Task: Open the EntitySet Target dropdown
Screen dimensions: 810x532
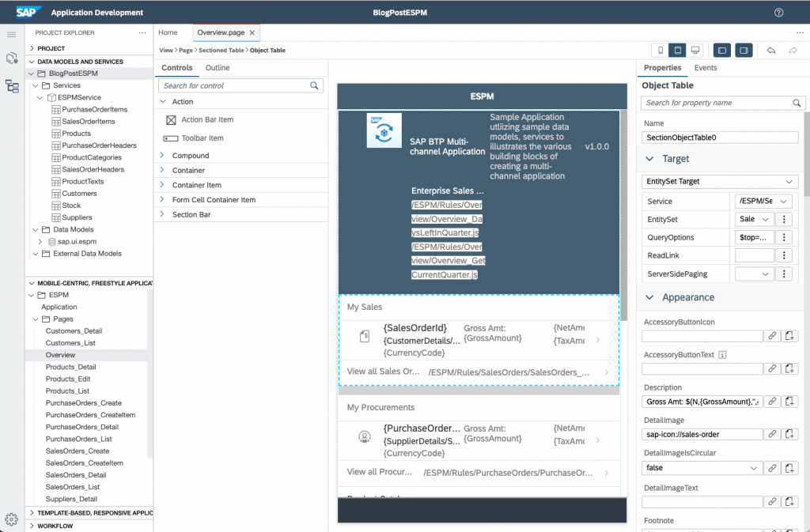Action: point(720,182)
